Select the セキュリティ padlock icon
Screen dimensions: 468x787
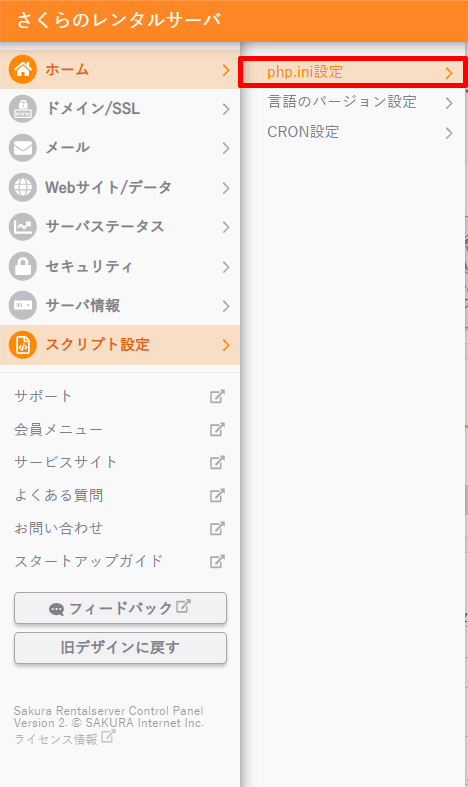[x=23, y=266]
